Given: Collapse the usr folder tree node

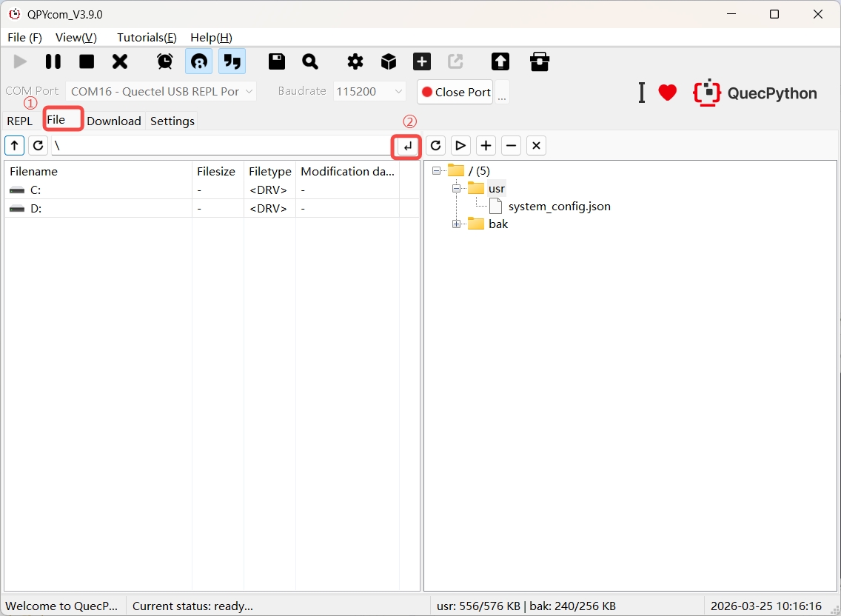Looking at the screenshot, I should 457,189.
